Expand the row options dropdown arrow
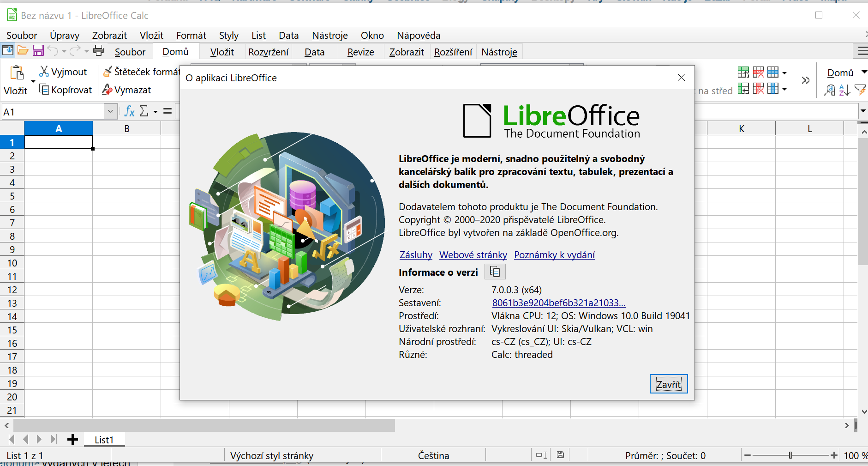Screen dimensions: 868x466 pyautogui.click(x=784, y=73)
